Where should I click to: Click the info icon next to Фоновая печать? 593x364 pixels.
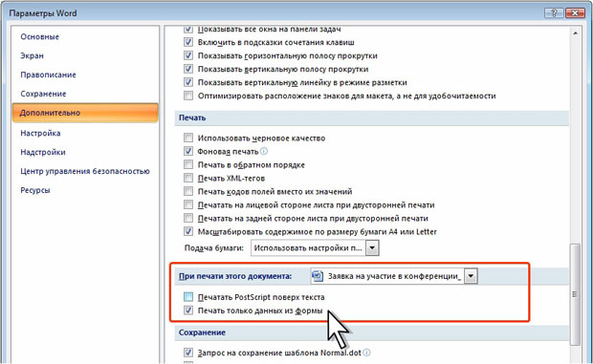tap(264, 151)
